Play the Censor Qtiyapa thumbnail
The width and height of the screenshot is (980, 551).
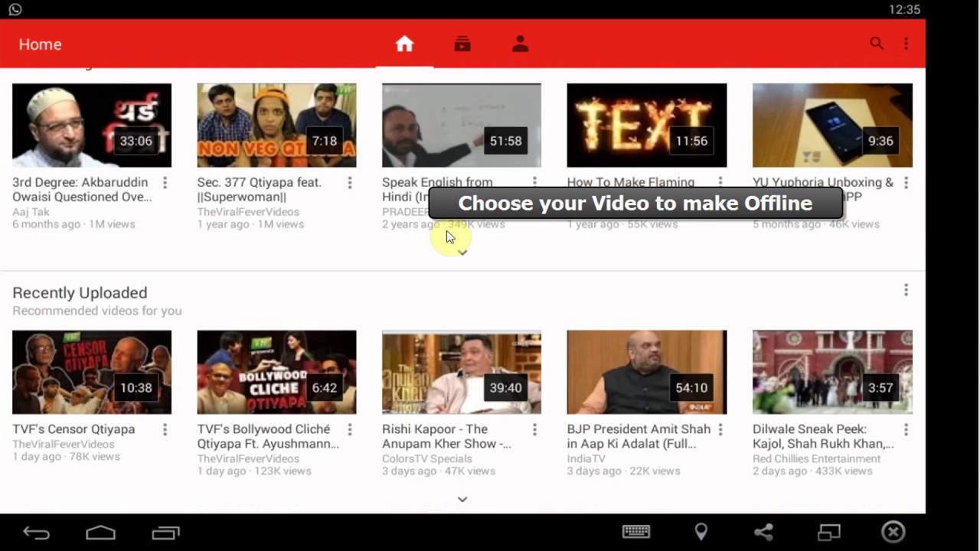pyautogui.click(x=92, y=372)
